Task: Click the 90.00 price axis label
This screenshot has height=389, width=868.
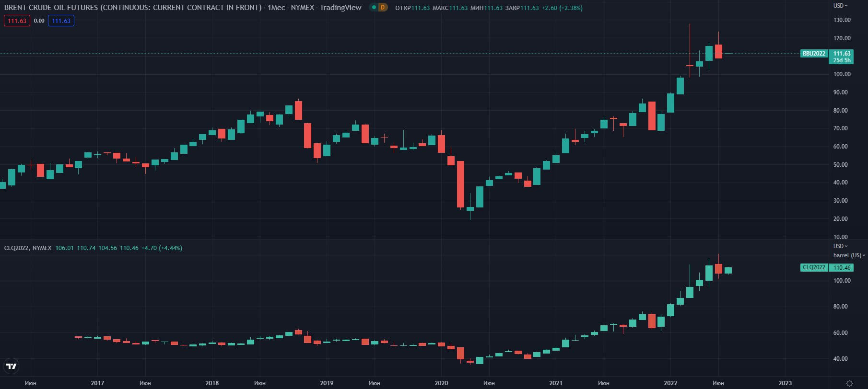Action: (x=842, y=92)
